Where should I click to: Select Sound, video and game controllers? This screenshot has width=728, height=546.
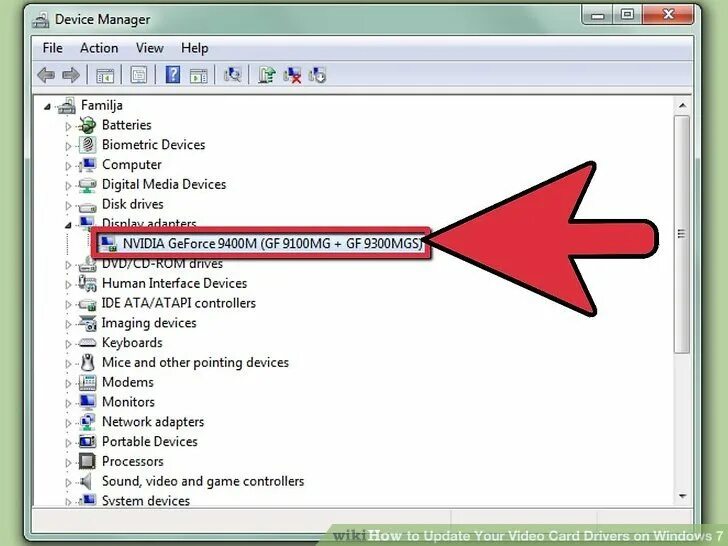click(x=203, y=481)
